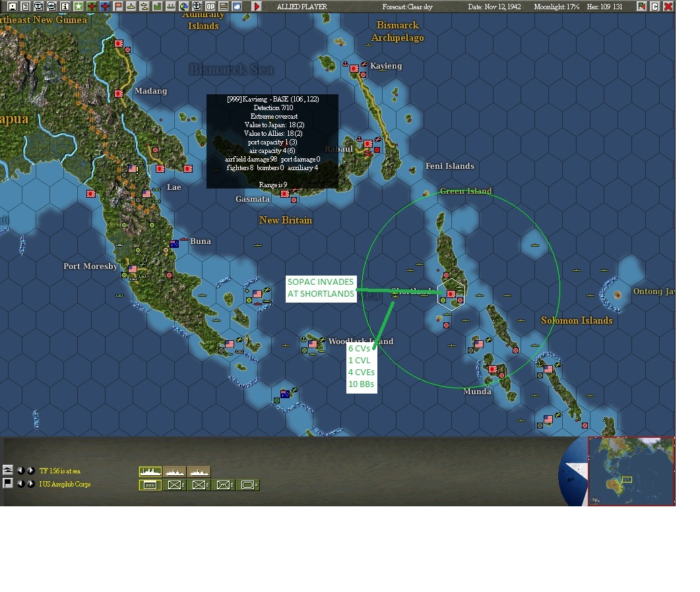Select the second ship silhouette button
Image resolution: width=700 pixels, height=592 pixels.
pos(175,471)
